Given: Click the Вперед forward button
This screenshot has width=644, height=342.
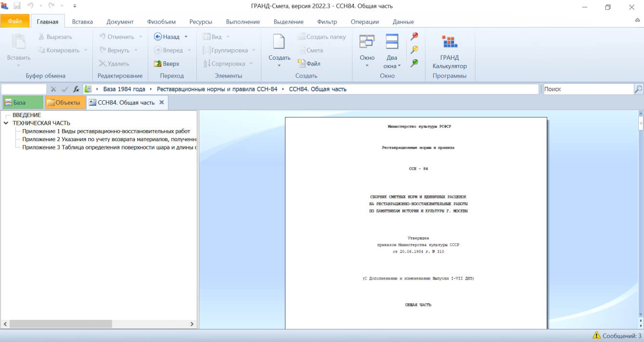Looking at the screenshot, I should (x=168, y=50).
